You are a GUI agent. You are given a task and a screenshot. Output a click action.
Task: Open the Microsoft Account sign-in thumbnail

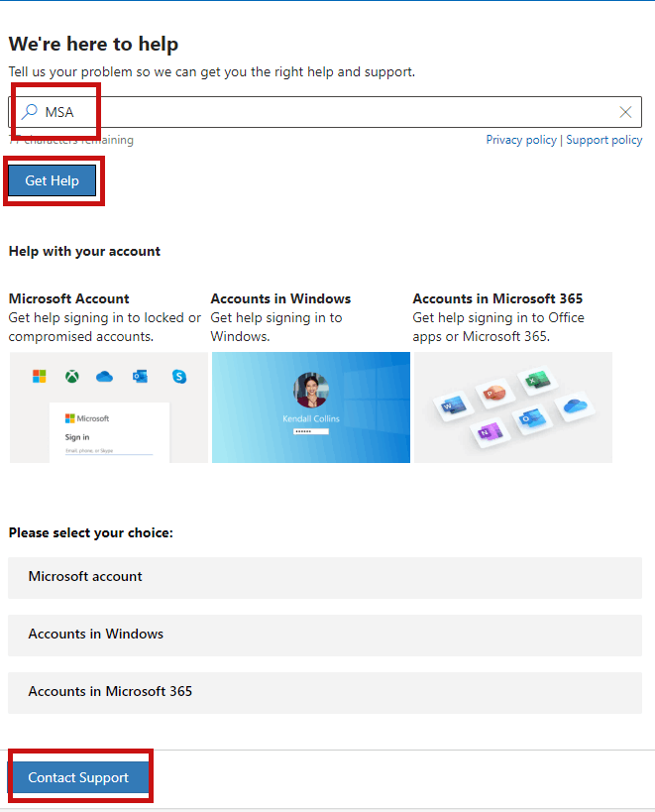pos(109,407)
